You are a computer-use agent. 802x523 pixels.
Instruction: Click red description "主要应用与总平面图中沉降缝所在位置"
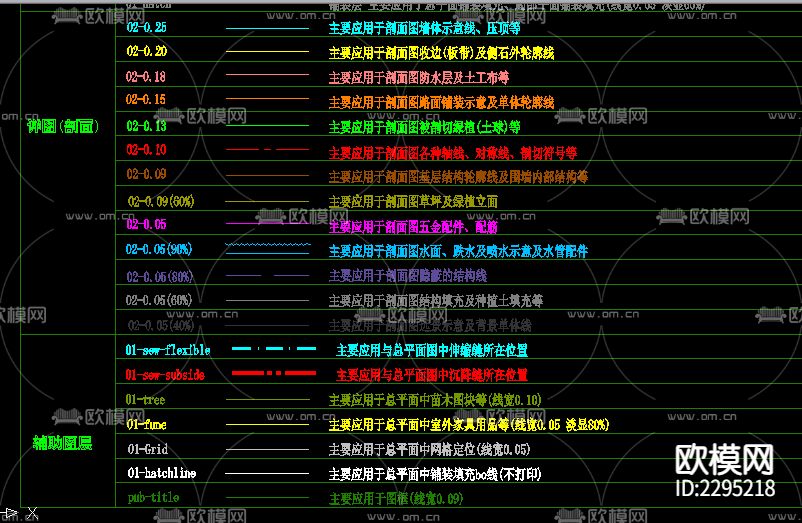point(432,375)
